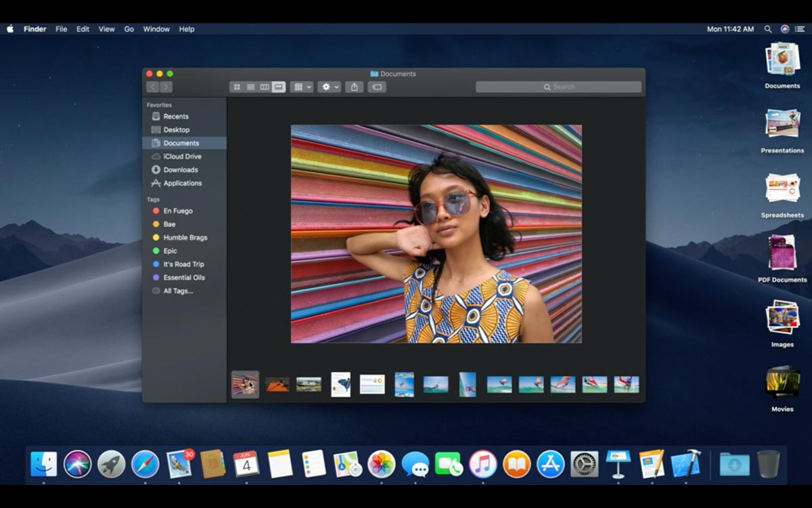
Task: Open the Edit menu
Action: point(83,29)
